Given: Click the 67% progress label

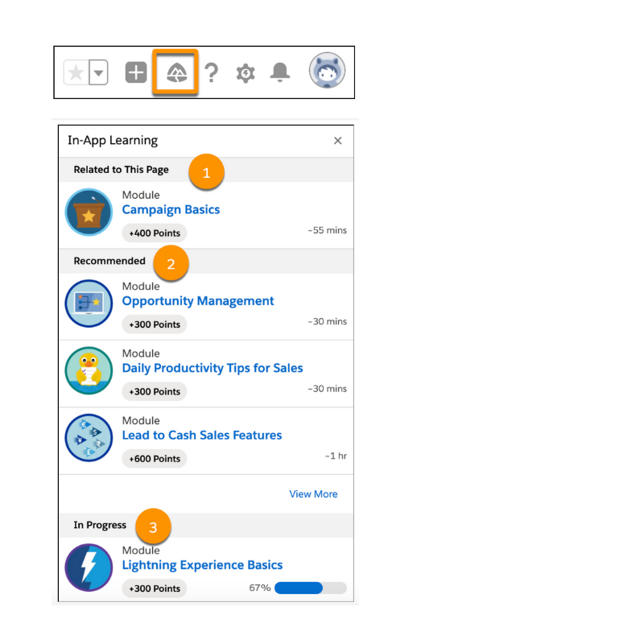Looking at the screenshot, I should pos(259,588).
